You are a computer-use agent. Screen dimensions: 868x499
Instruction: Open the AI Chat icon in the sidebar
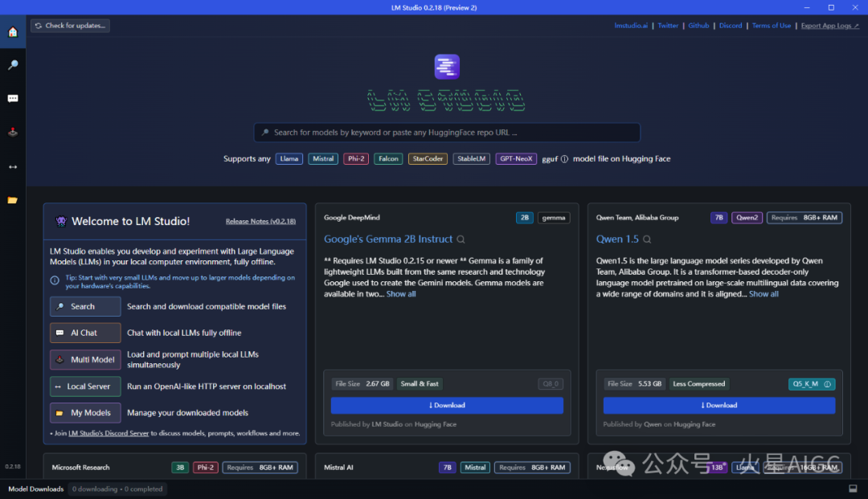(13, 99)
